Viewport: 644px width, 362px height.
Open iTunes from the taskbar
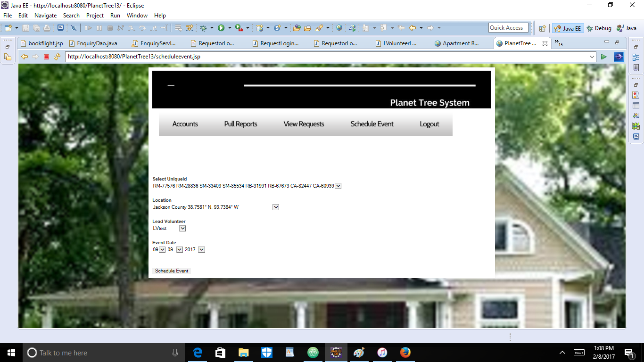pos(382,353)
